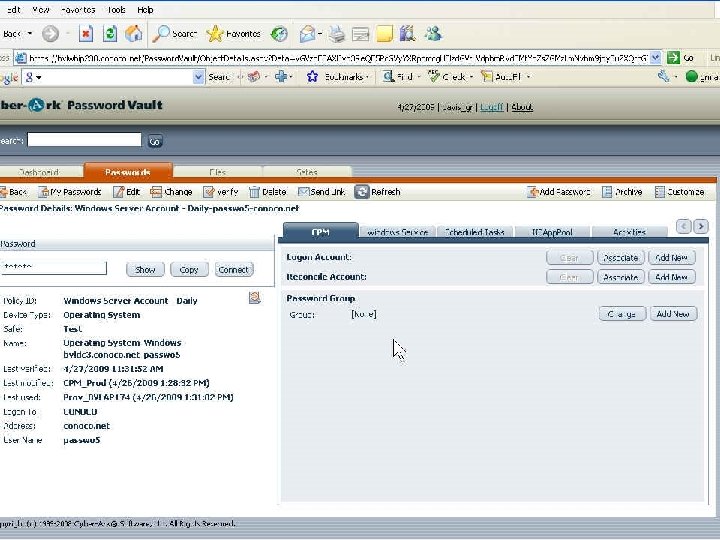This screenshot has height=540, width=720.
Task: Switch to the Files tab
Action: [x=217, y=172]
